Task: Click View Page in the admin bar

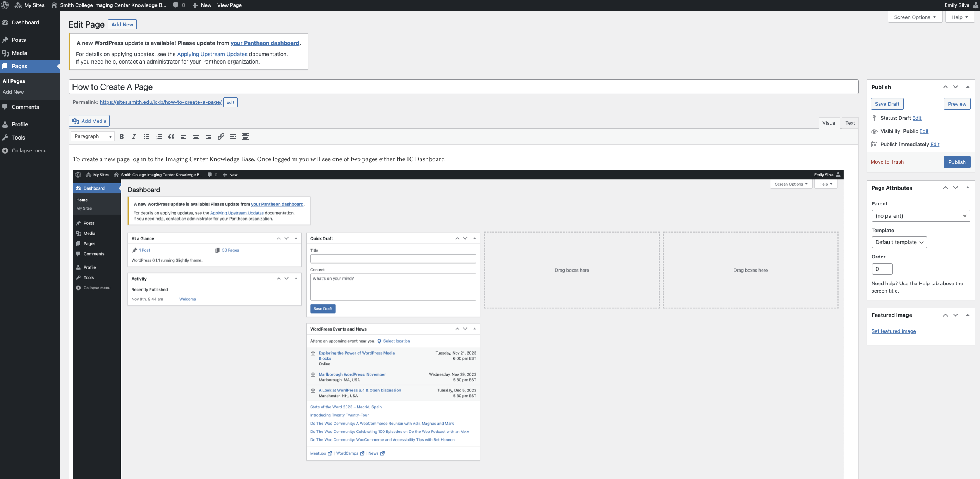Action: (x=229, y=5)
